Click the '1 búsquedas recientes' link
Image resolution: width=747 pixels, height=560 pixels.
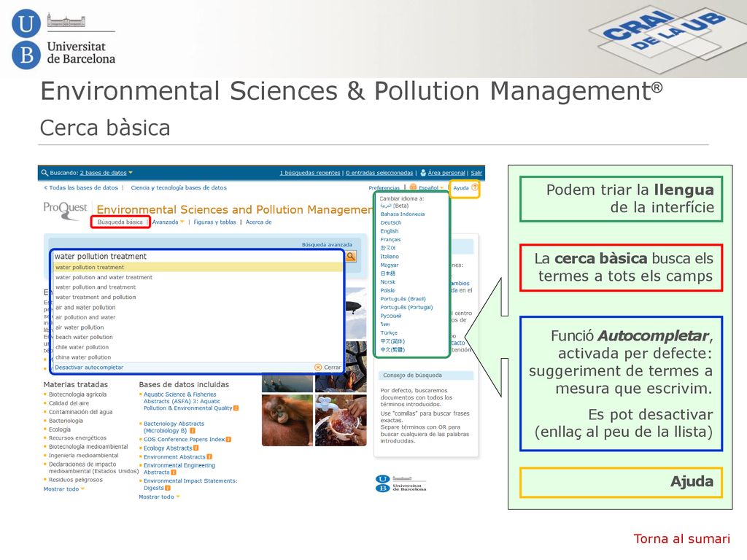pos(309,173)
